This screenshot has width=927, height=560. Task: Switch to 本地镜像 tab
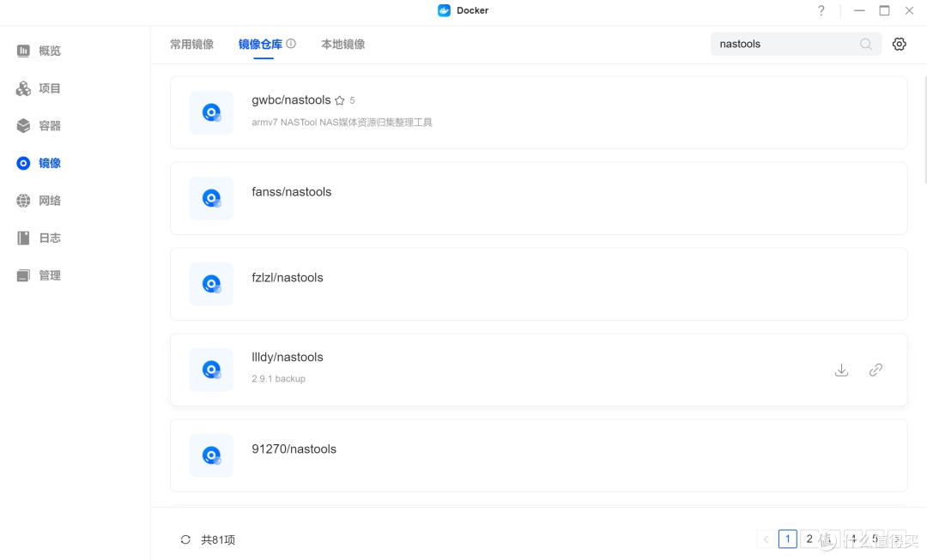[342, 45]
